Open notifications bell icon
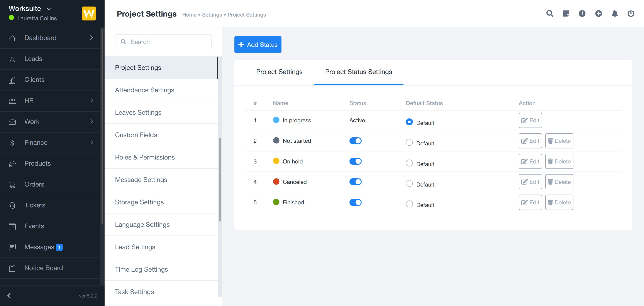The image size is (644, 306). pyautogui.click(x=615, y=13)
